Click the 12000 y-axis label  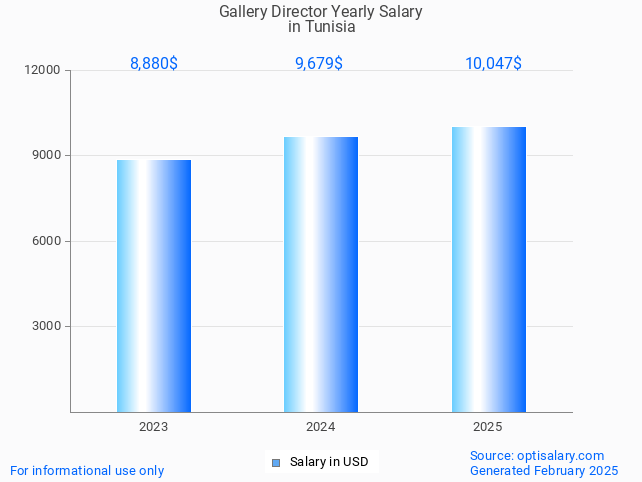coord(43,70)
